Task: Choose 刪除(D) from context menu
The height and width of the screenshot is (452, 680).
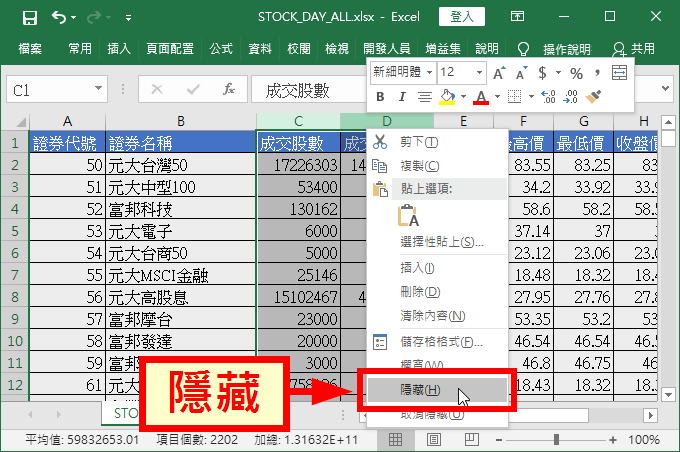Action: point(437,292)
